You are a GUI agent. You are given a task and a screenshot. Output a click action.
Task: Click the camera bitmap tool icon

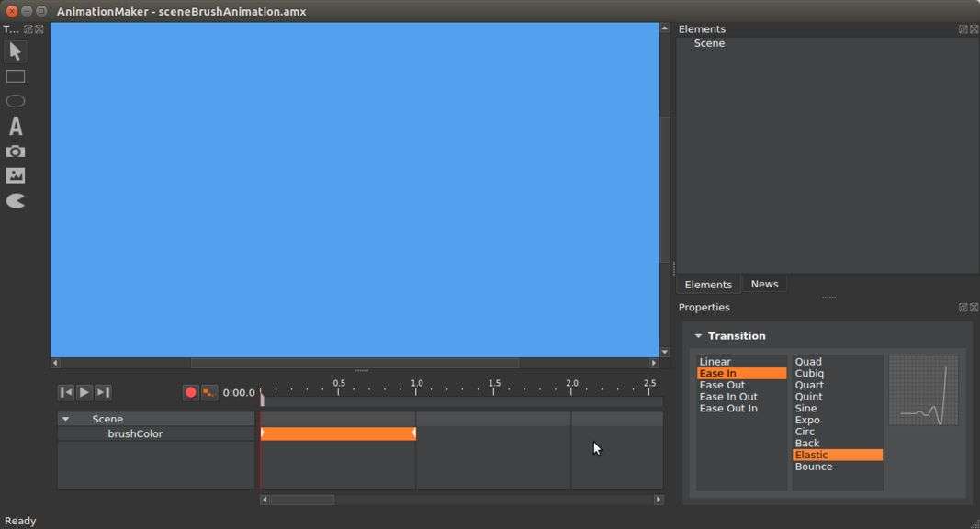coord(16,152)
